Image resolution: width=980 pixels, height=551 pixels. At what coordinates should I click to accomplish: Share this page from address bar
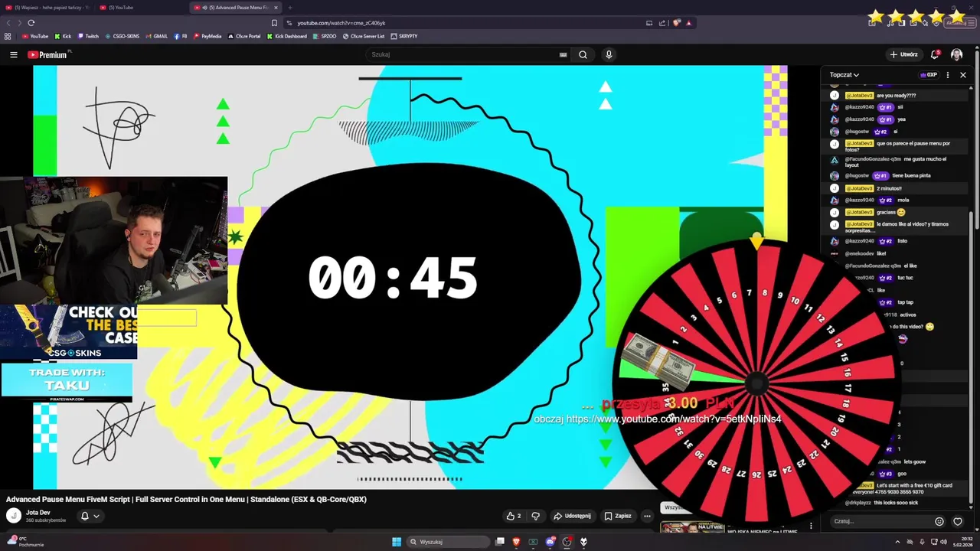[662, 23]
